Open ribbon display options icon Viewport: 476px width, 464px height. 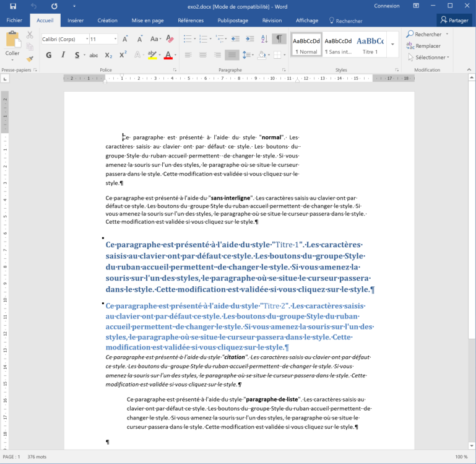coord(416,6)
